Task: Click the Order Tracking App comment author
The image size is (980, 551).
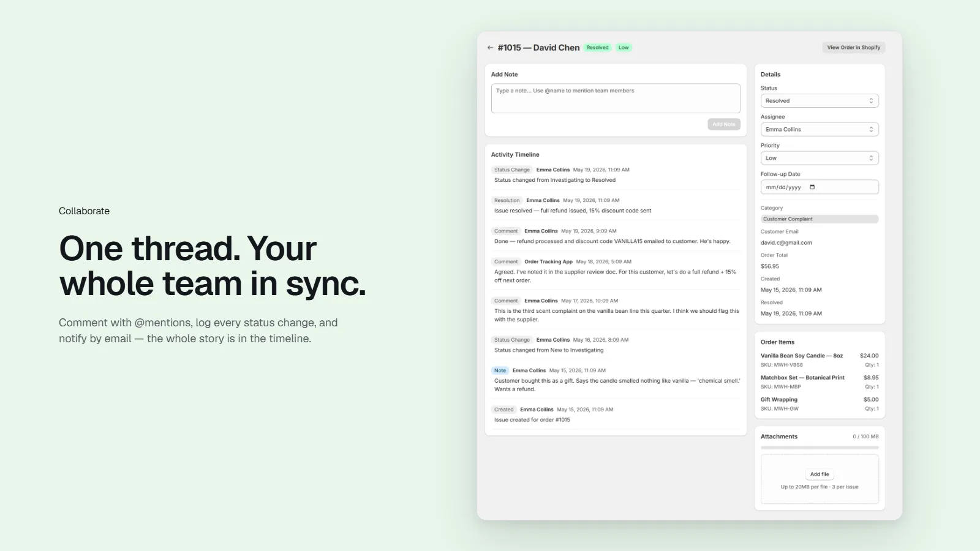Action: 548,262
